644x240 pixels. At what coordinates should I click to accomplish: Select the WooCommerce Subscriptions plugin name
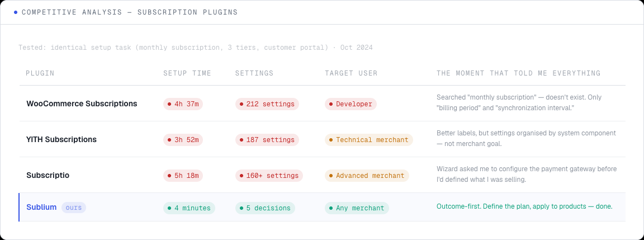[x=82, y=103]
